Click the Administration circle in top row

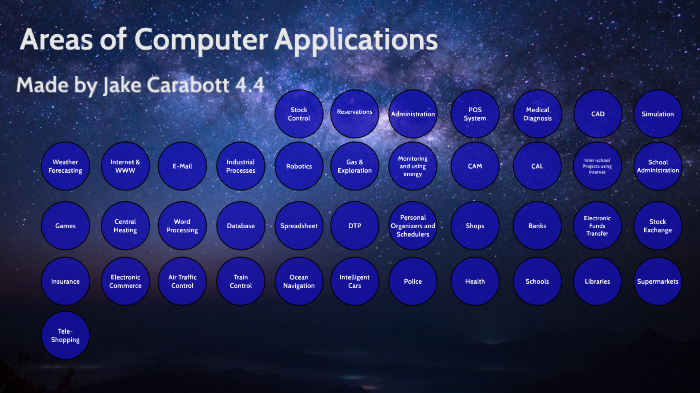pyautogui.click(x=413, y=114)
